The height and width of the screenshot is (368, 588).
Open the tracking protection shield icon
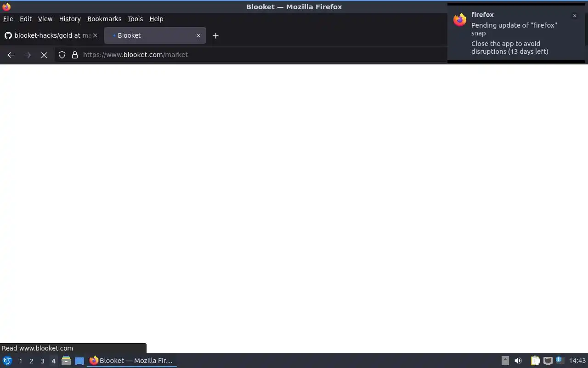coord(62,55)
